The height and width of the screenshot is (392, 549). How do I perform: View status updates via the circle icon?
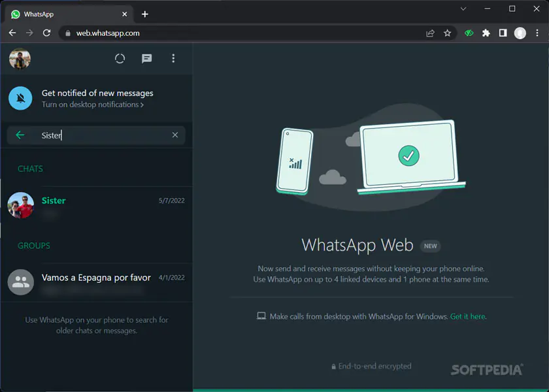(x=120, y=58)
